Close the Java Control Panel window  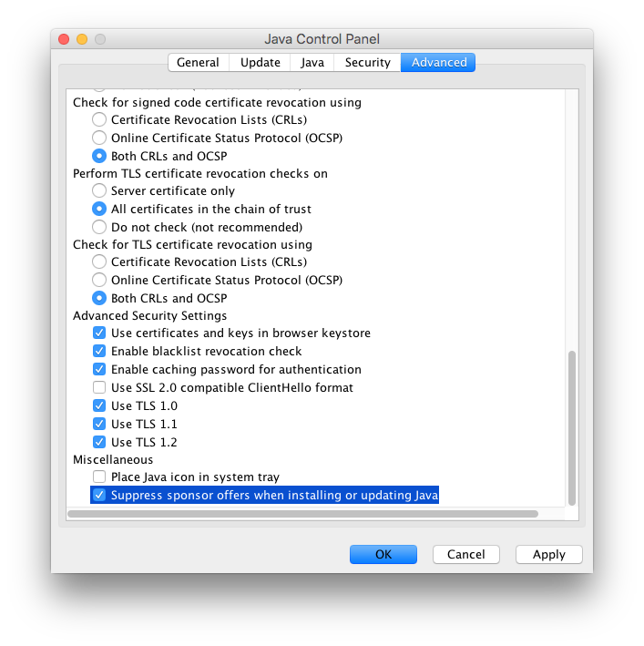point(64,39)
